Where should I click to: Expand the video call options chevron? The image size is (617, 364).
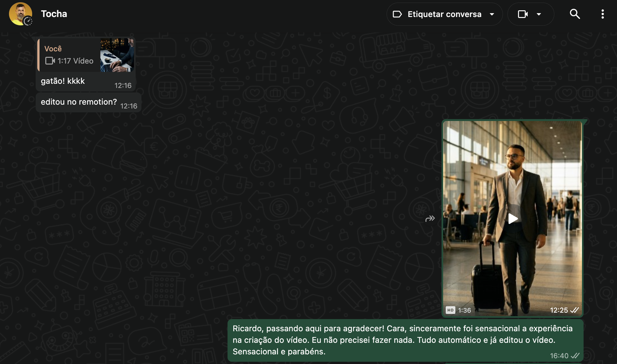539,14
